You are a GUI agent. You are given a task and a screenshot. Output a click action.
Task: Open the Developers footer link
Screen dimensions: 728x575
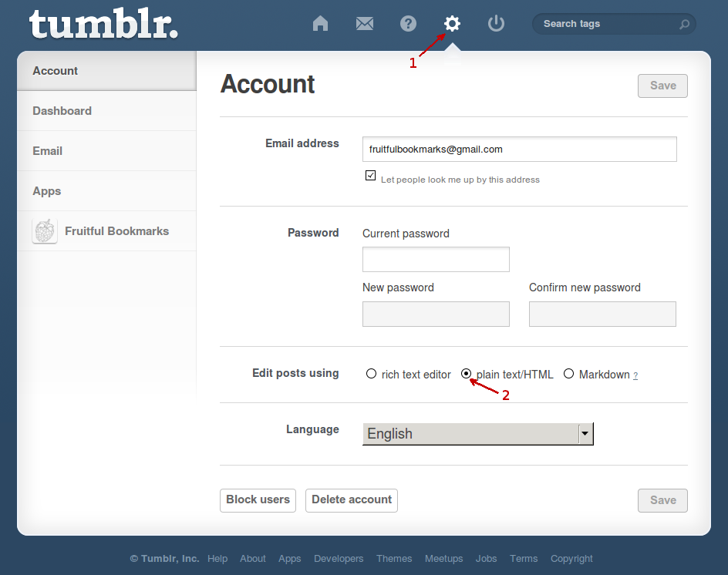pyautogui.click(x=339, y=558)
